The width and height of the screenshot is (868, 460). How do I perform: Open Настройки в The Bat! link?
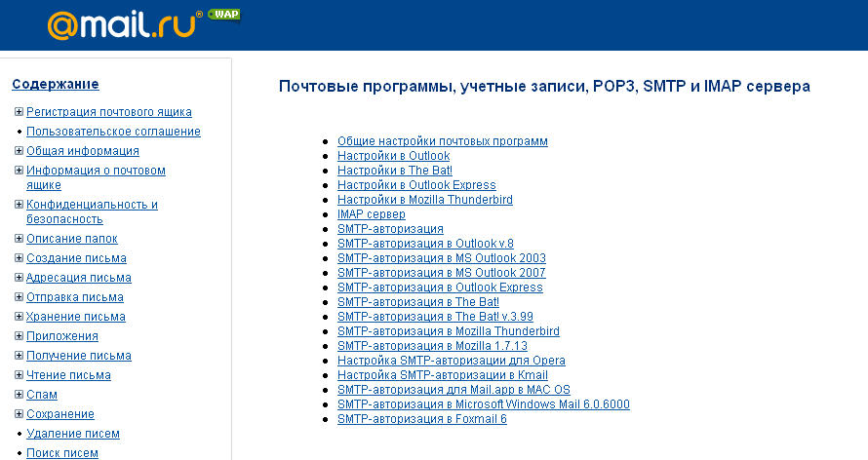coord(395,171)
